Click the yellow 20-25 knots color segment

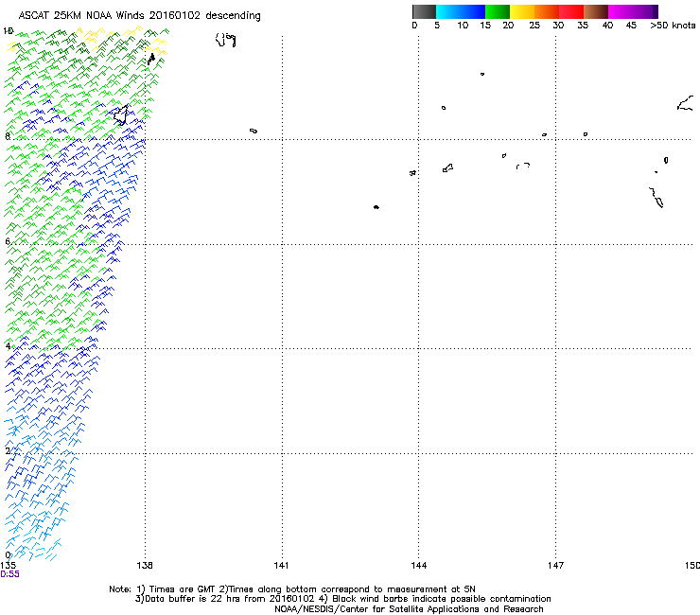pyautogui.click(x=522, y=11)
